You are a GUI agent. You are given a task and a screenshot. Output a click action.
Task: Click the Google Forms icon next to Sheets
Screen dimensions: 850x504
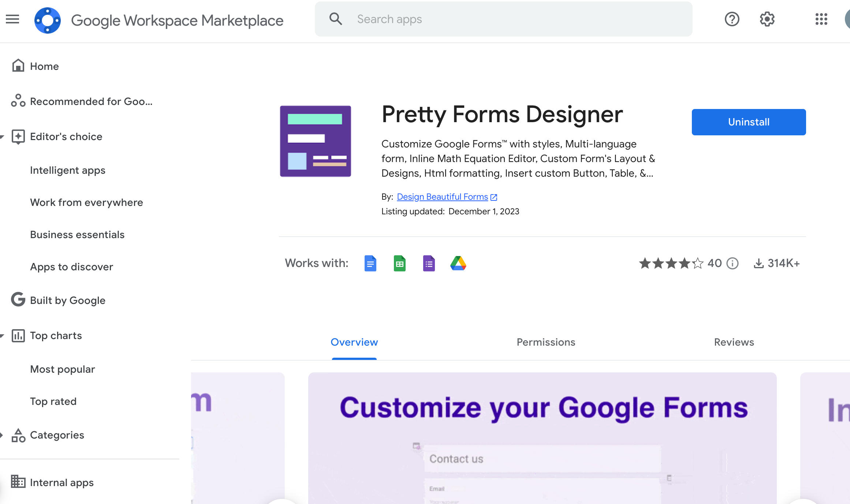(x=429, y=263)
